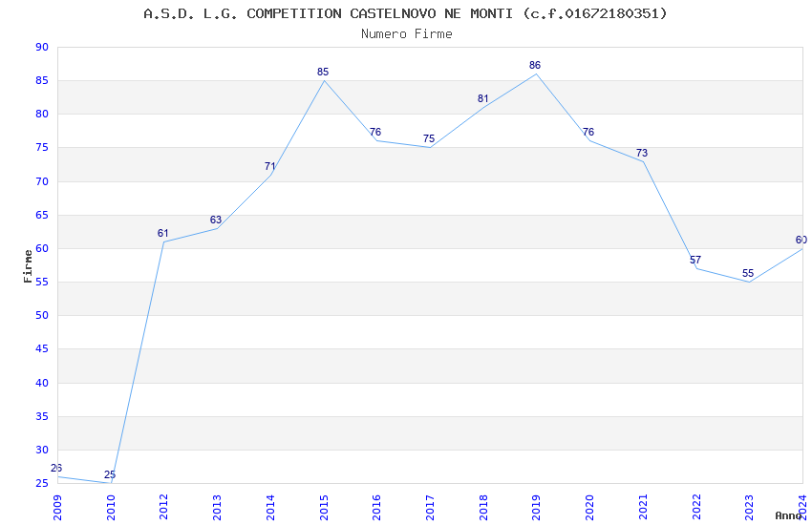
Task: Select the y-axis tick label 90
Action: click(42, 47)
